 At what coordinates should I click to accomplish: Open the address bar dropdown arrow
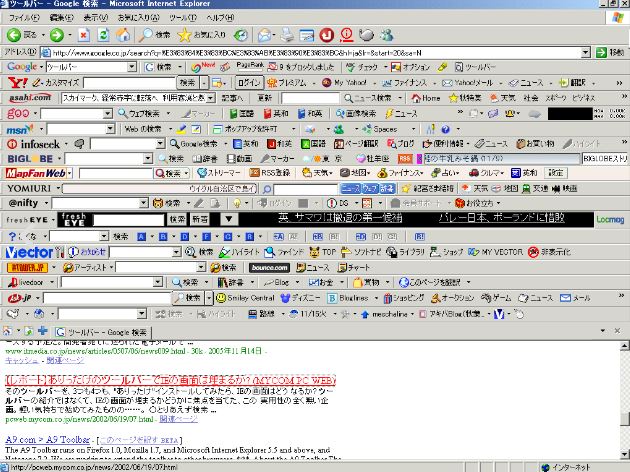(x=585, y=52)
